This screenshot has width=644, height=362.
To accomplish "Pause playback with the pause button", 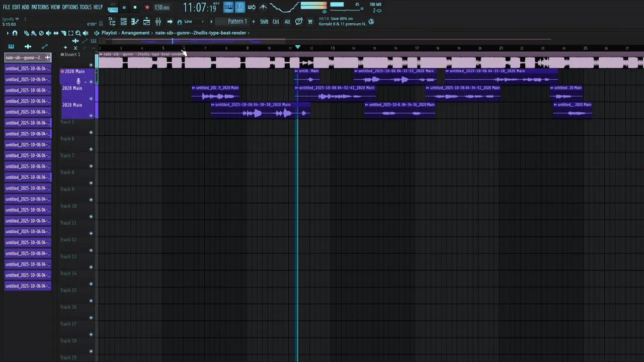I will [x=124, y=8].
